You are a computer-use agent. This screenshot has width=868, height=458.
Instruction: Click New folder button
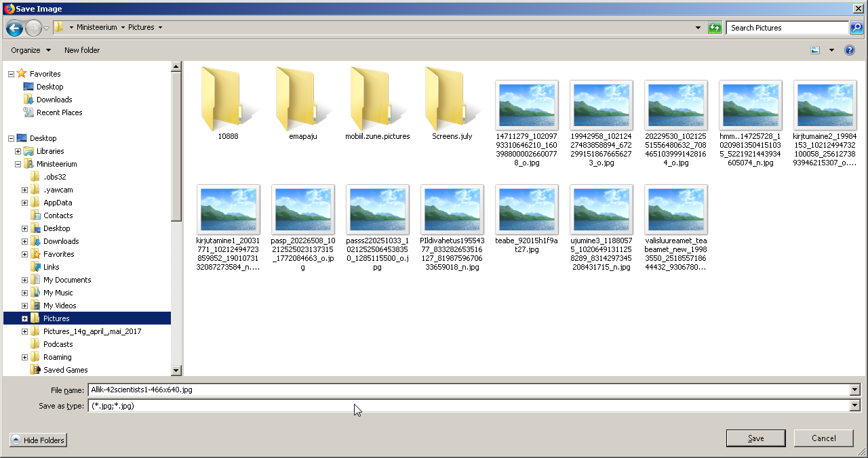coord(82,50)
